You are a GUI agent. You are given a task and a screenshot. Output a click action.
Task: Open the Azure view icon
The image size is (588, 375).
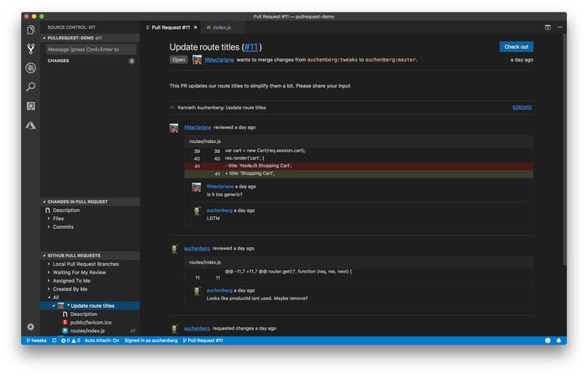coord(31,125)
